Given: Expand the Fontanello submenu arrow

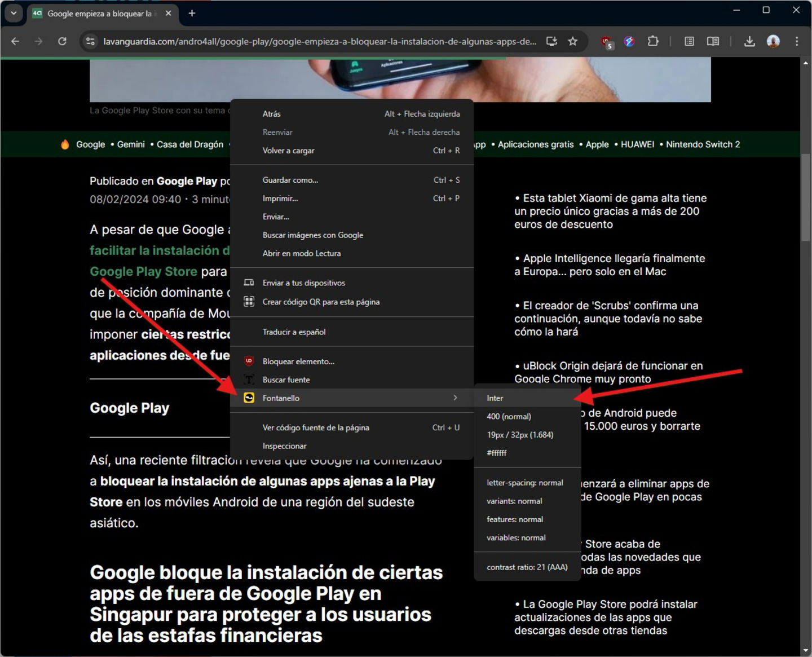Looking at the screenshot, I should 455,398.
